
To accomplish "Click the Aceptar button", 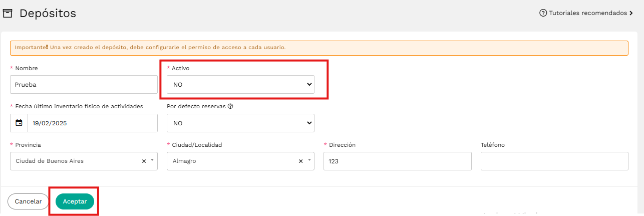I will tap(75, 201).
